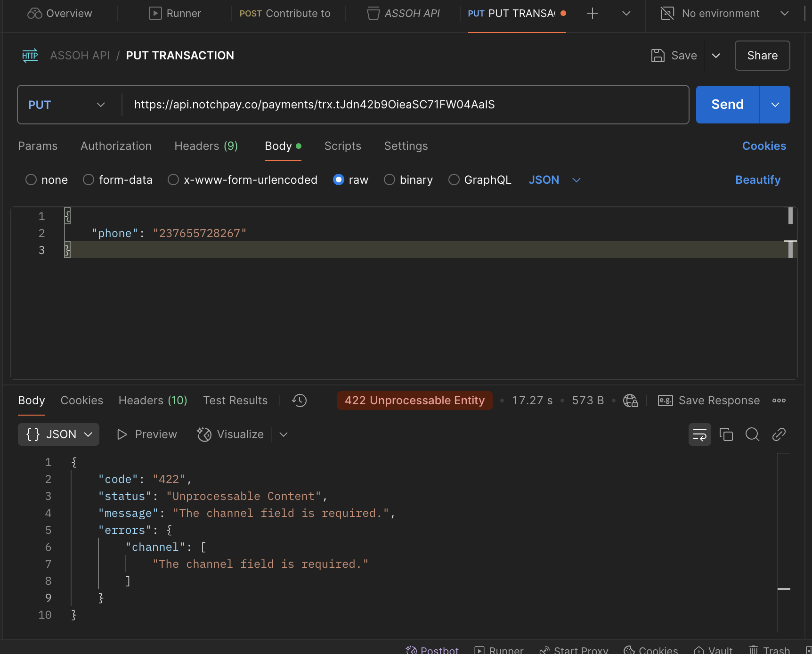Expand the Send options arrow
This screenshot has width=812, height=654.
coord(775,105)
